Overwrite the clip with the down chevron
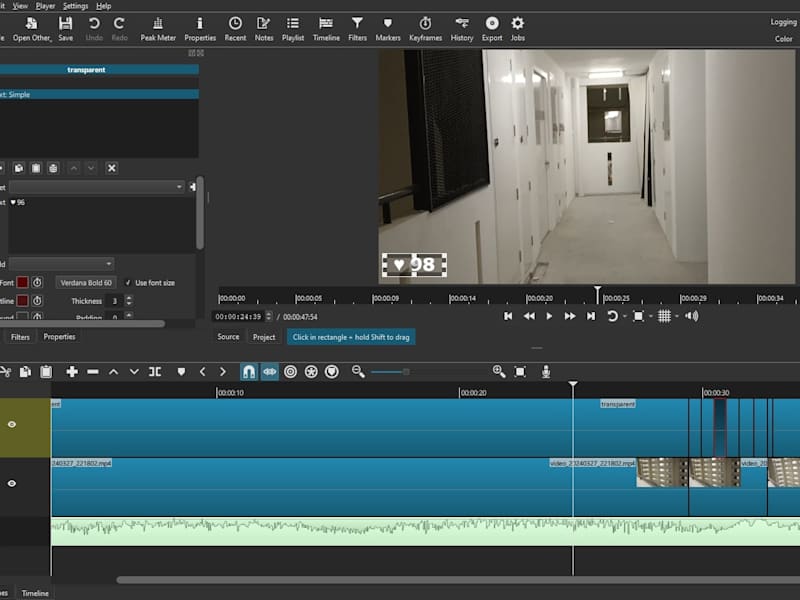The width and height of the screenshot is (800, 600). pyautogui.click(x=134, y=371)
